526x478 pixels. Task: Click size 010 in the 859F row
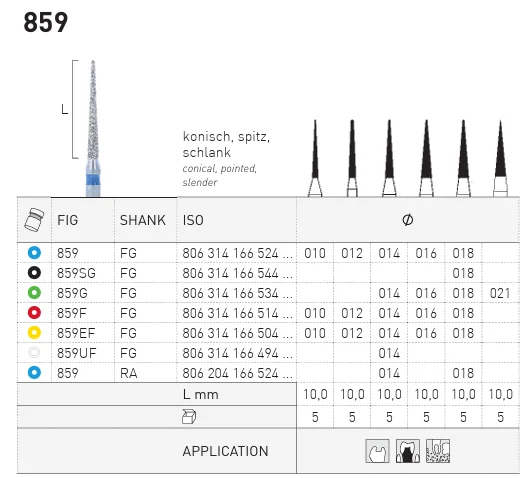click(x=315, y=313)
